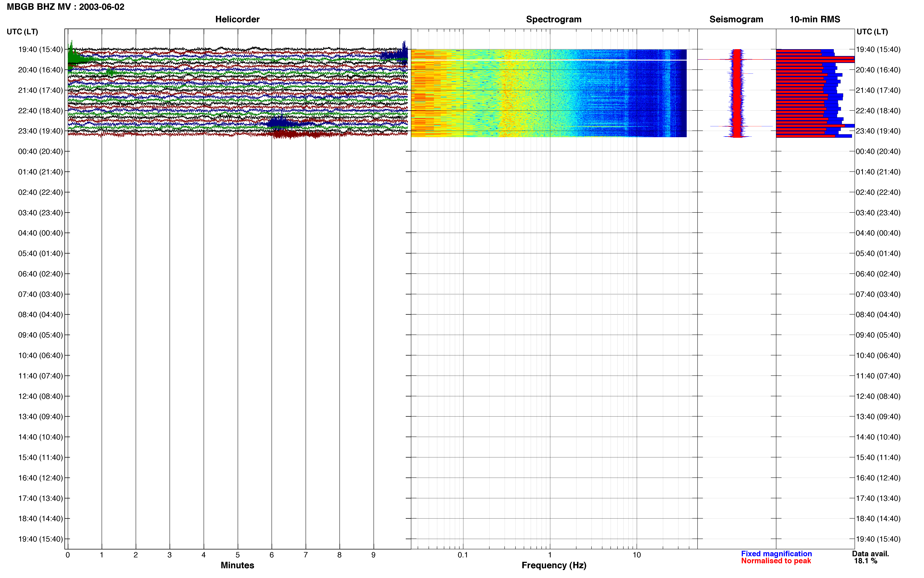Click the left 21:40 (17:40) time label

[41, 90]
